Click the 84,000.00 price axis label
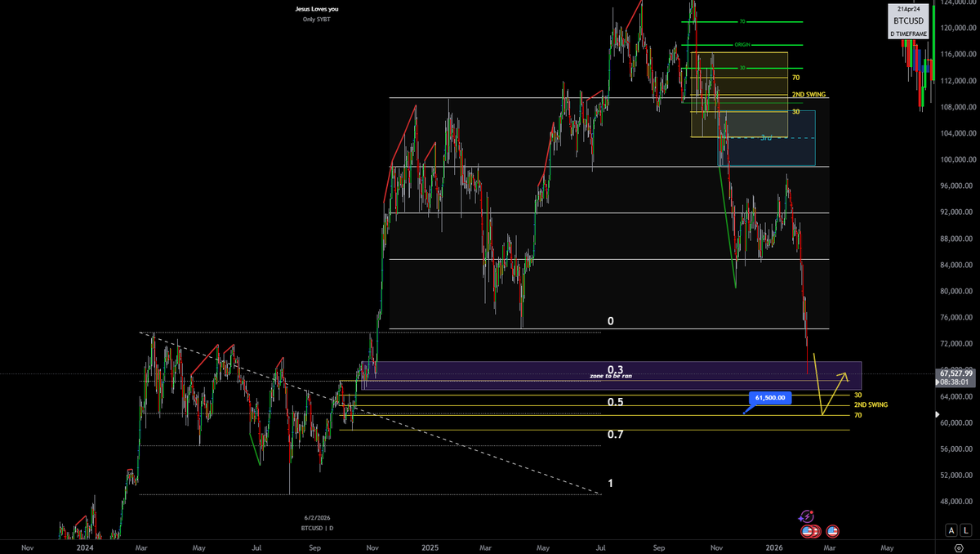This screenshot has width=980, height=554. coord(956,265)
